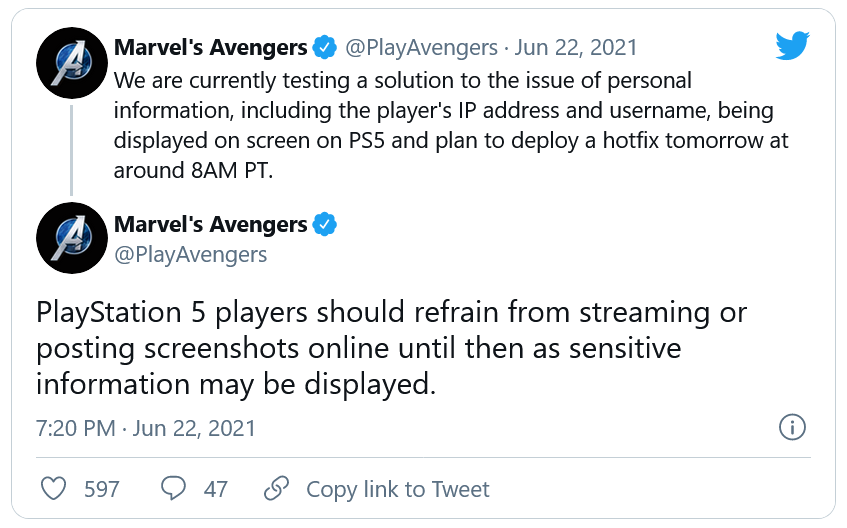Click the chain link icon
The image size is (847, 528).
(276, 489)
